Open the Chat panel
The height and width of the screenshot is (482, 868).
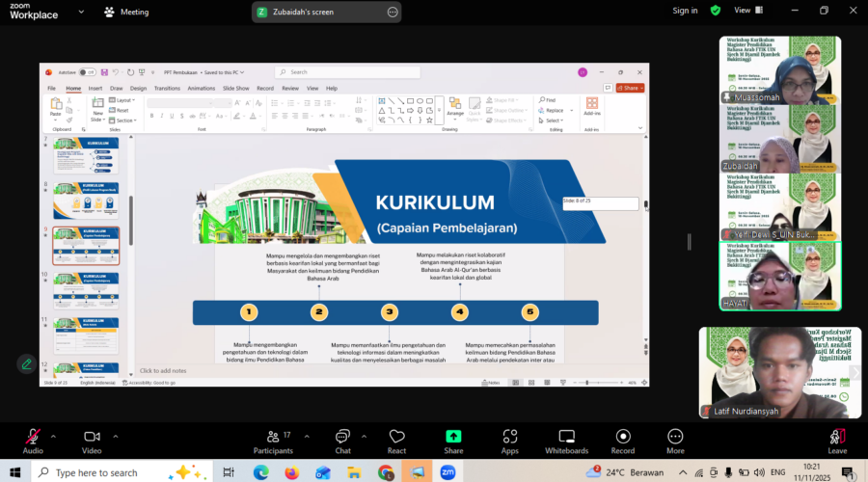[342, 440]
